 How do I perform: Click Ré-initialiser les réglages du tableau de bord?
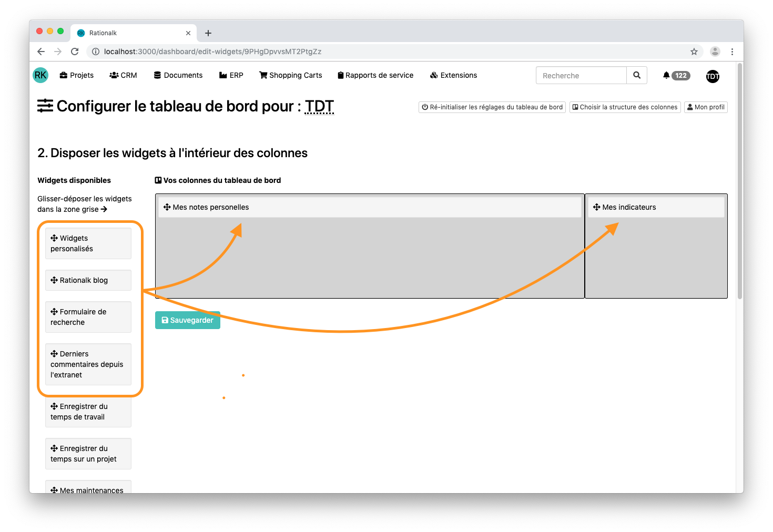click(x=492, y=107)
